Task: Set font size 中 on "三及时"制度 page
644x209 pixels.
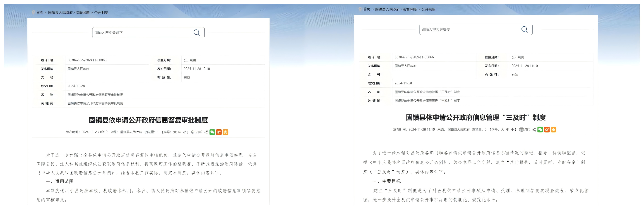Action: [507, 130]
